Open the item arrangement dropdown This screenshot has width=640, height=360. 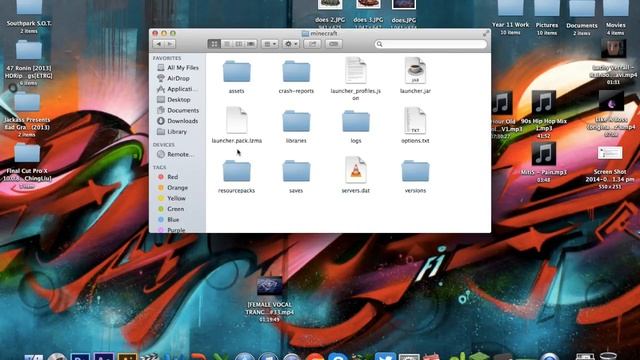pos(270,44)
